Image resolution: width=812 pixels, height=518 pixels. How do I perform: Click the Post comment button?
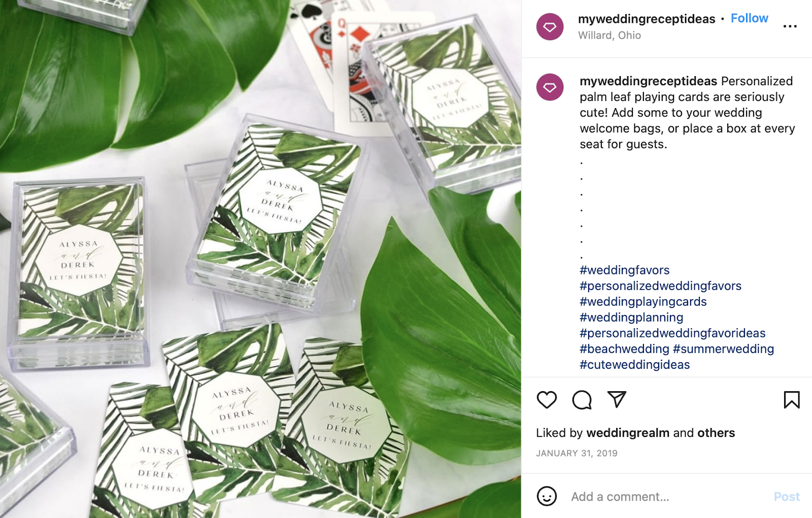click(786, 497)
